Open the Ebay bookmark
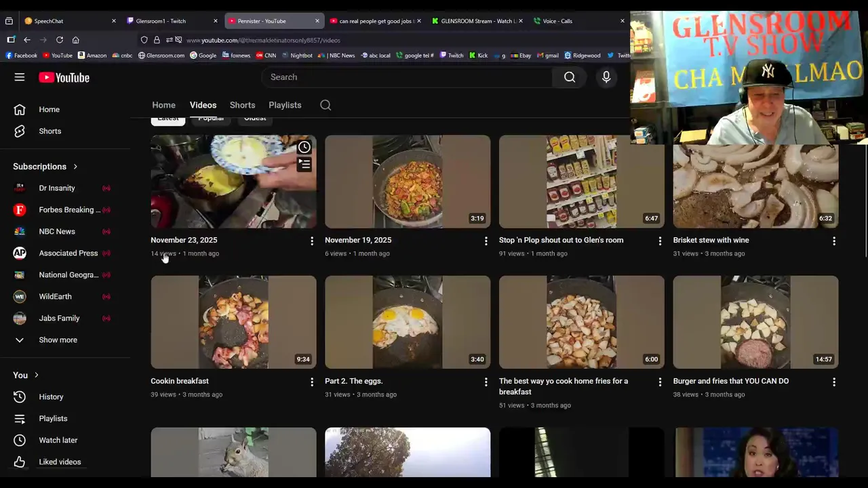This screenshot has width=868, height=488. [x=521, y=56]
